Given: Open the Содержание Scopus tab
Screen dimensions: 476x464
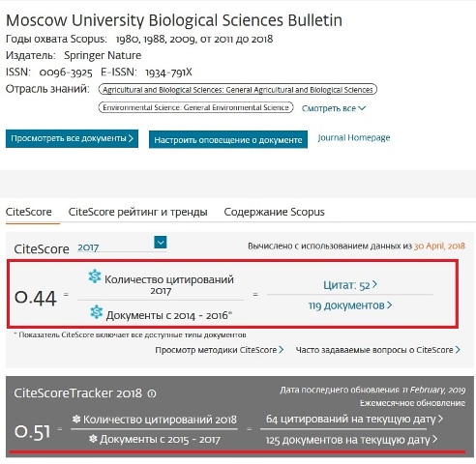Looking at the screenshot, I should click(274, 212).
